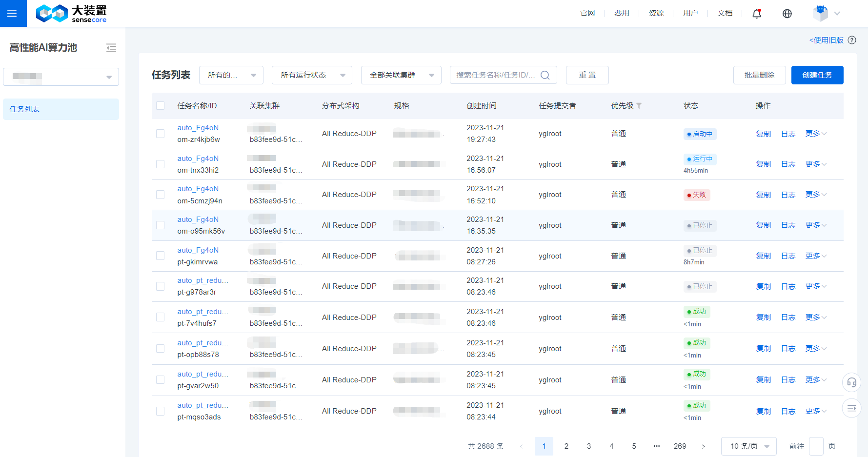868x457 pixels.
Task: Expand the 所有运行状态 status dropdown
Action: pos(312,75)
